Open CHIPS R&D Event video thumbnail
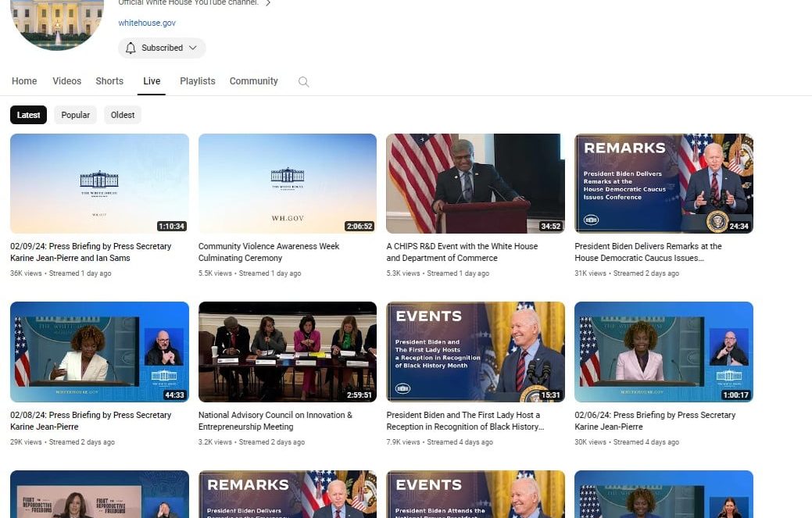 coord(475,184)
